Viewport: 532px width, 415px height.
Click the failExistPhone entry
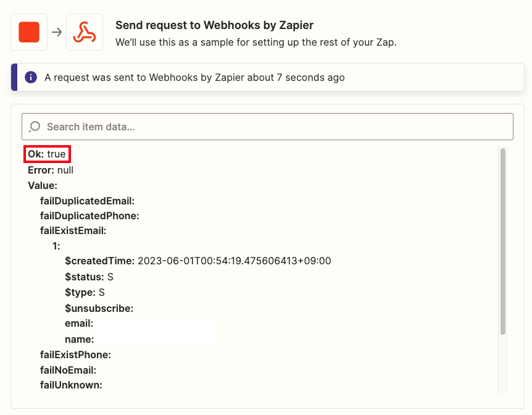point(75,355)
